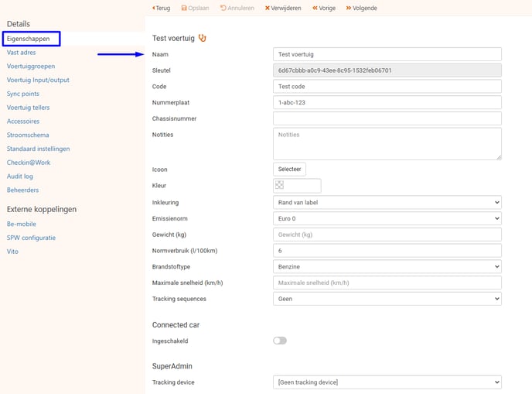Open the Tracking sequences dropdown

387,298
